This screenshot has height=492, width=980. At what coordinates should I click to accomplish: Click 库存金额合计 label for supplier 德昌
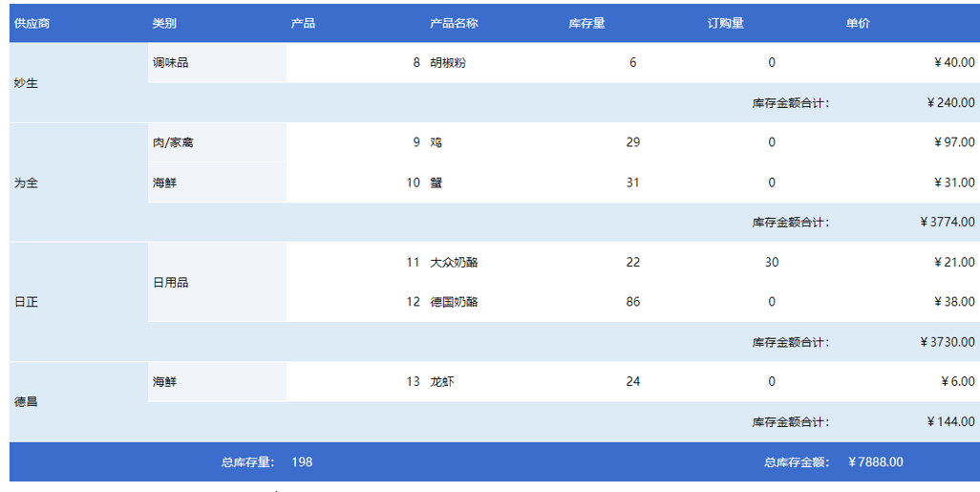[x=791, y=422]
